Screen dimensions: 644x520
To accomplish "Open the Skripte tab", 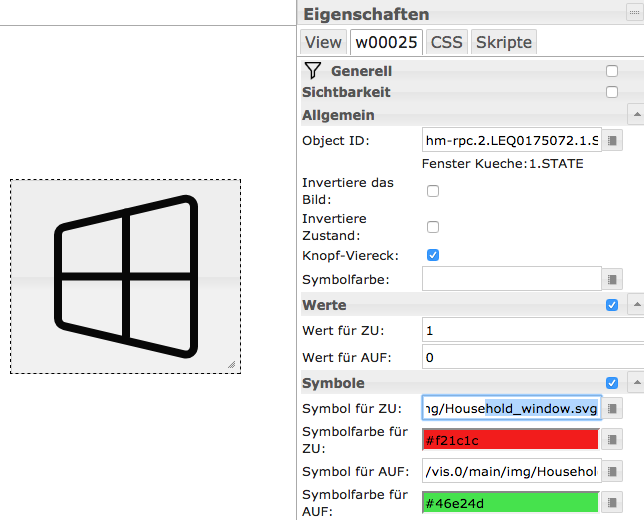I will coord(504,42).
